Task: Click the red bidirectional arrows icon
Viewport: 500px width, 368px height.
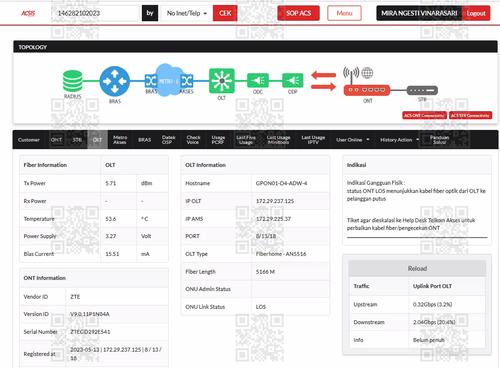Action: (323, 81)
